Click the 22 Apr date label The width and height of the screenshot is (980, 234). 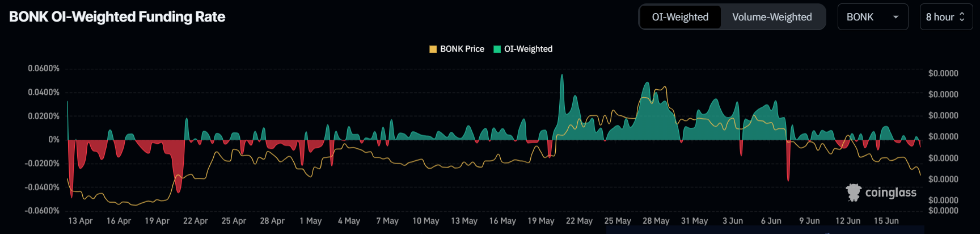point(195,221)
